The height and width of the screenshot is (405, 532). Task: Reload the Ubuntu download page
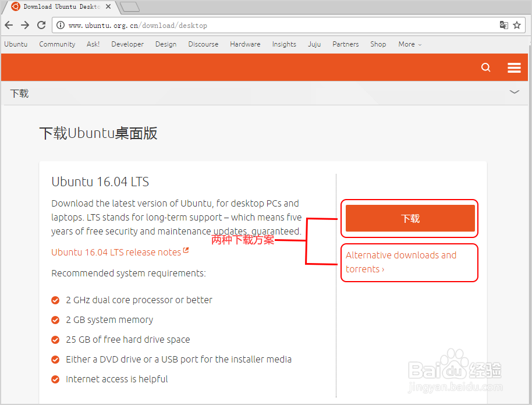(x=41, y=25)
